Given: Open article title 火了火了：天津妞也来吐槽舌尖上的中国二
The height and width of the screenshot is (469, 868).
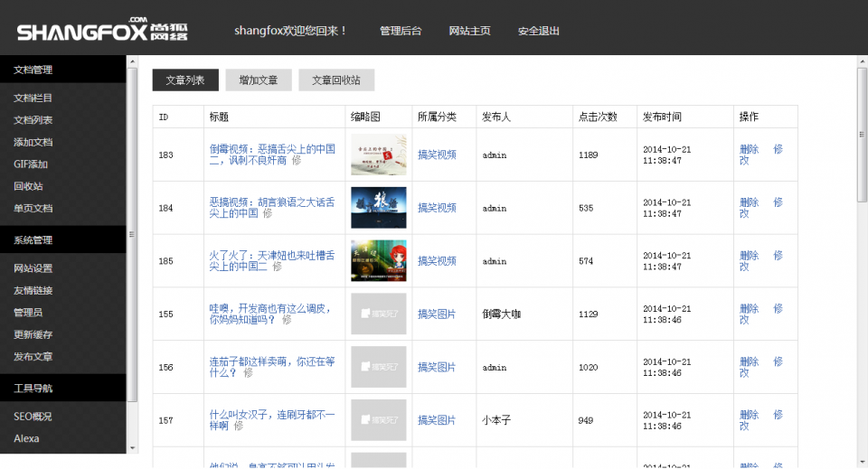Looking at the screenshot, I should click(272, 260).
